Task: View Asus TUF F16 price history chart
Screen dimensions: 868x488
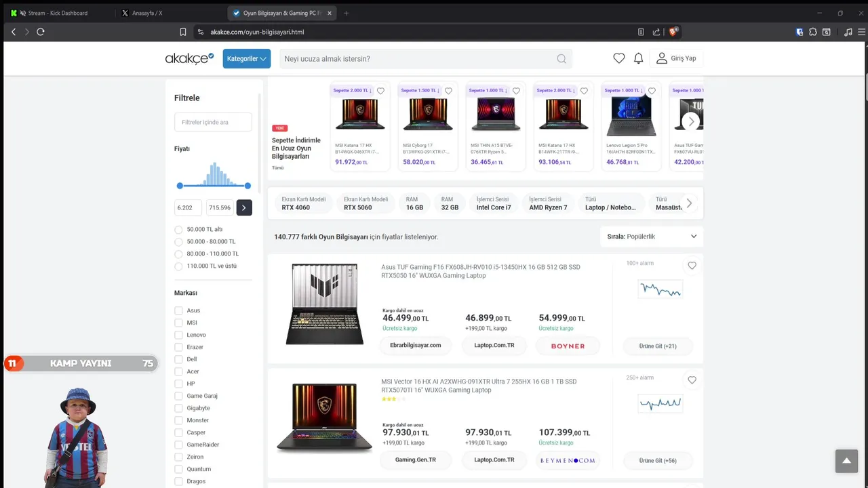Action: 660,289
